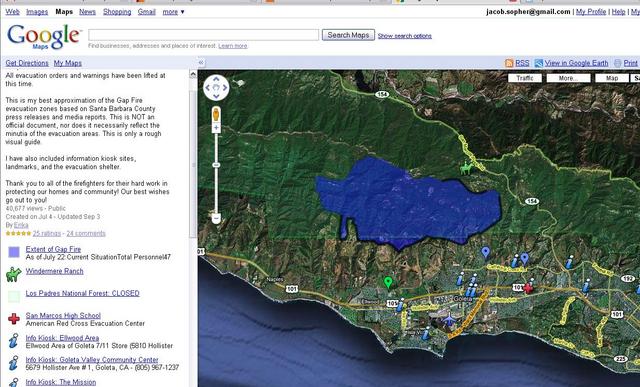
Task: Open the 24 comments link
Action: pos(86,234)
